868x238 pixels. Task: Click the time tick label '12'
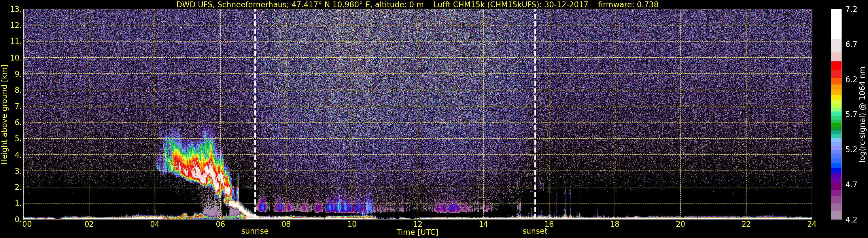(417, 224)
